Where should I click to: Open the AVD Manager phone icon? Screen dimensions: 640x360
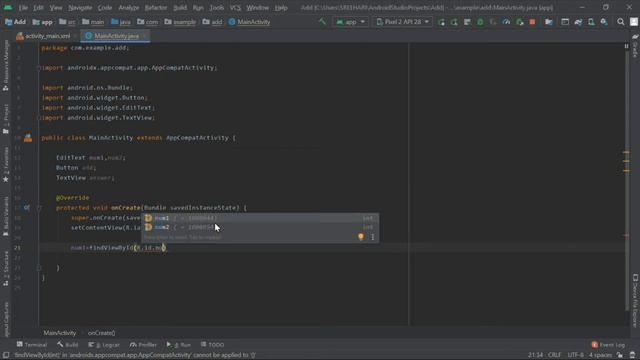(591, 22)
